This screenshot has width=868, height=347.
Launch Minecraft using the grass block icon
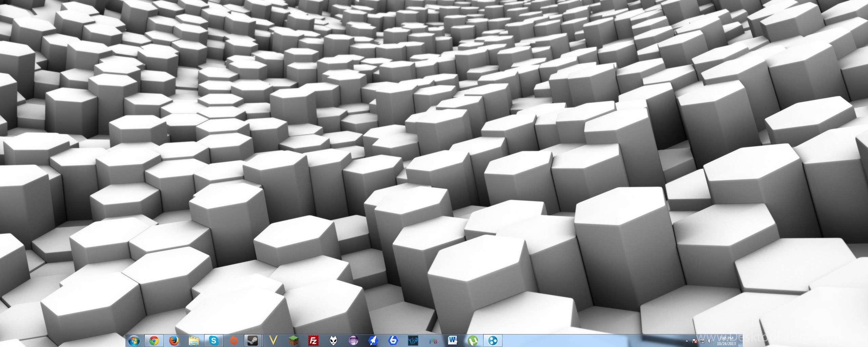[293, 340]
